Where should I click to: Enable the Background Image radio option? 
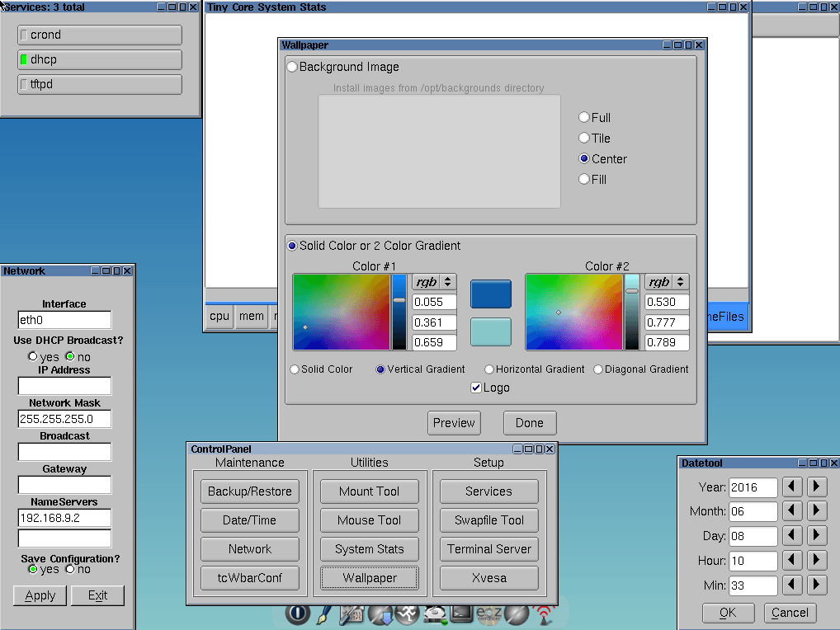[292, 67]
